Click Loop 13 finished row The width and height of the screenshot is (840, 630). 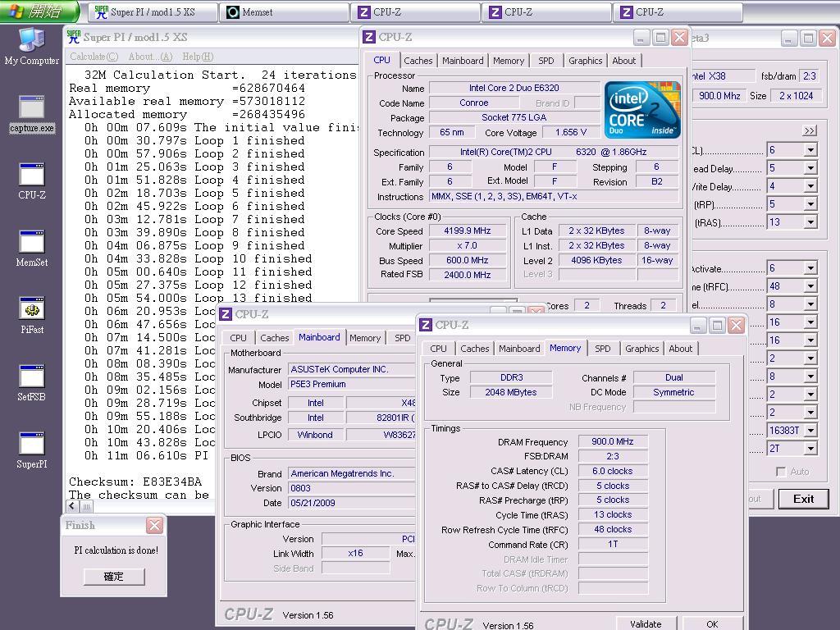(199, 298)
